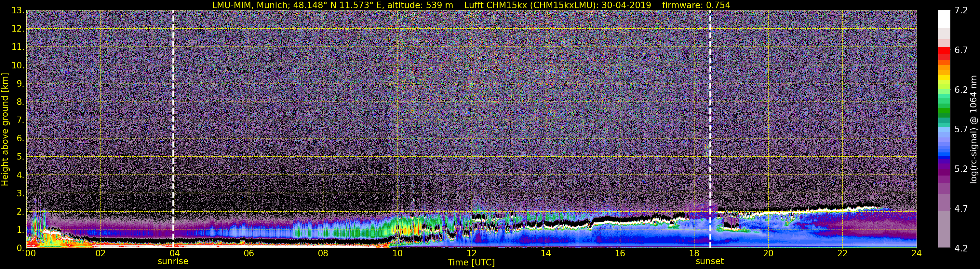Click the 'Height above ground [km]' axis label
The height and width of the screenshot is (269, 980).
click(5, 130)
